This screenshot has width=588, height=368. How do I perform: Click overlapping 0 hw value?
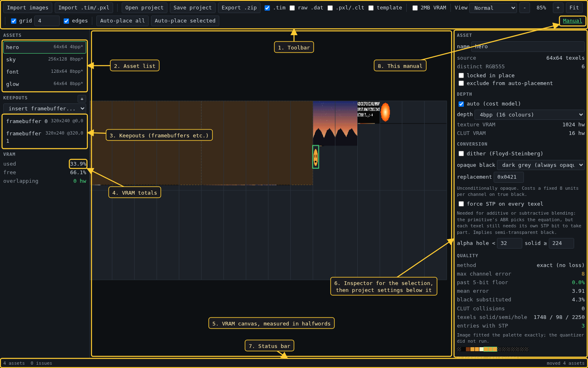[80, 181]
